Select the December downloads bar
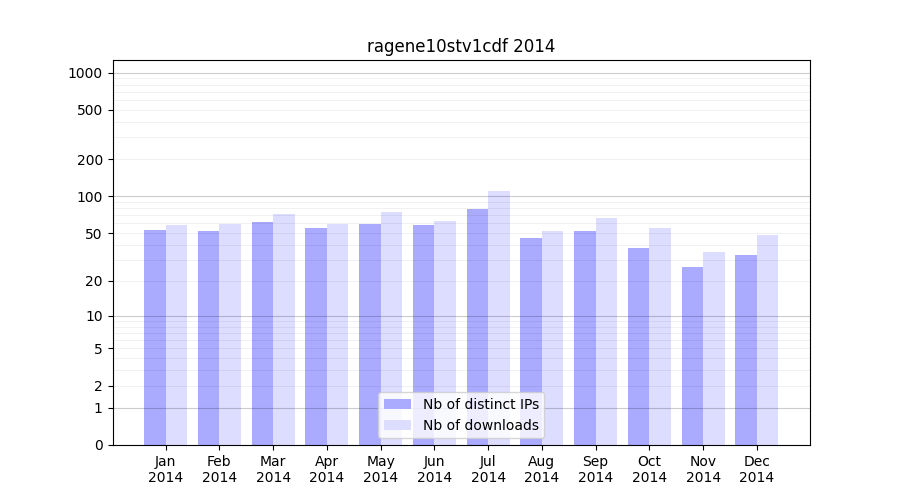 pos(767,340)
